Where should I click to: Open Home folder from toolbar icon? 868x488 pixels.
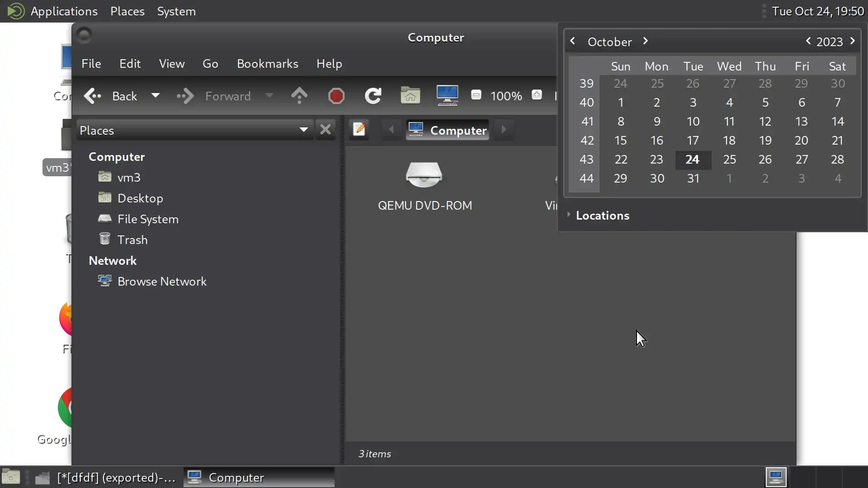tap(410, 96)
